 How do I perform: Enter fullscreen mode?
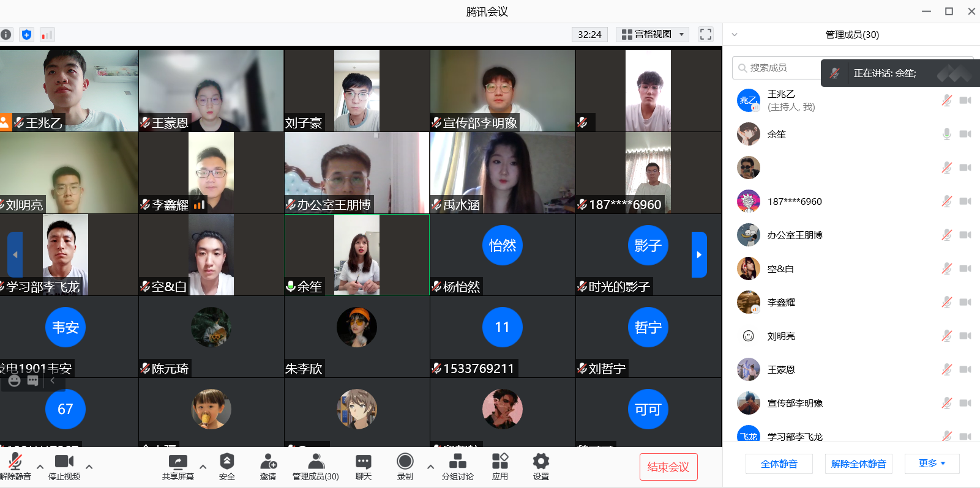[x=705, y=34]
